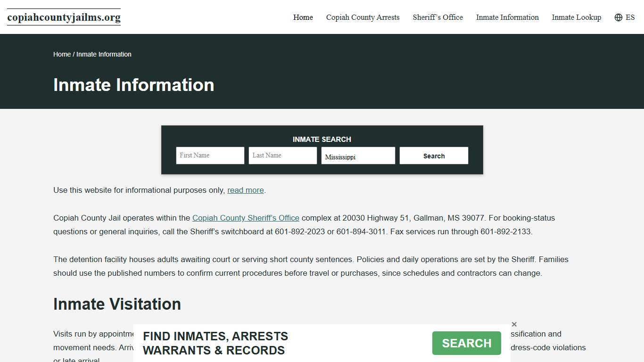Click the copiahcountyjailms.org logo
The image size is (644, 362).
tap(64, 17)
